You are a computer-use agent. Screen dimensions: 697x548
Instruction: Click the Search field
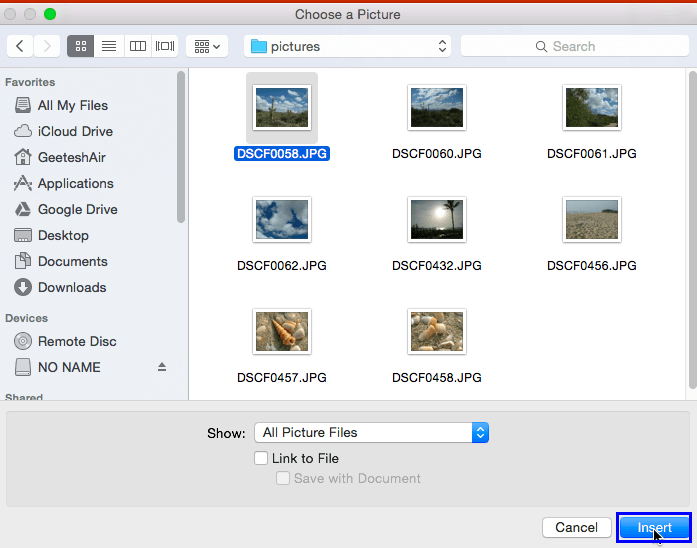[575, 46]
